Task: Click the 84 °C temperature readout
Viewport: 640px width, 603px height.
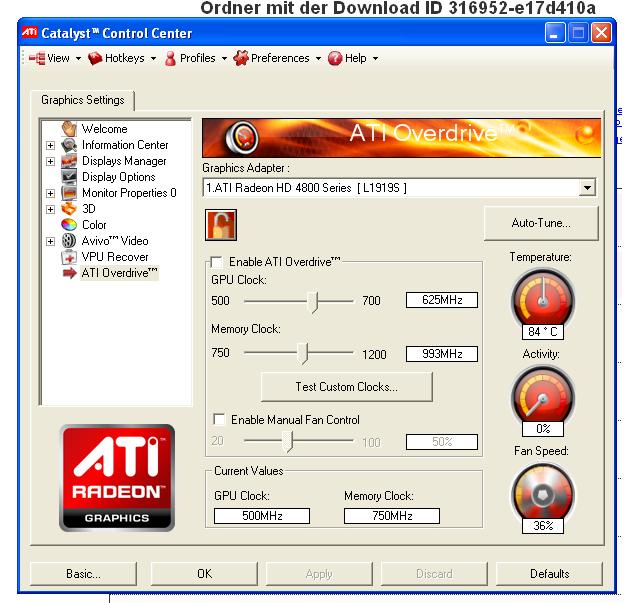Action: (543, 332)
